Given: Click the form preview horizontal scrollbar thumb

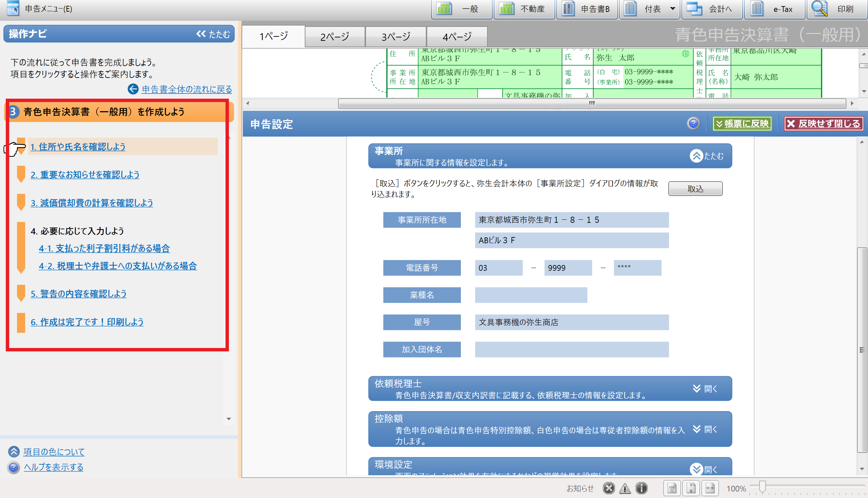Looking at the screenshot, I should coord(592,103).
